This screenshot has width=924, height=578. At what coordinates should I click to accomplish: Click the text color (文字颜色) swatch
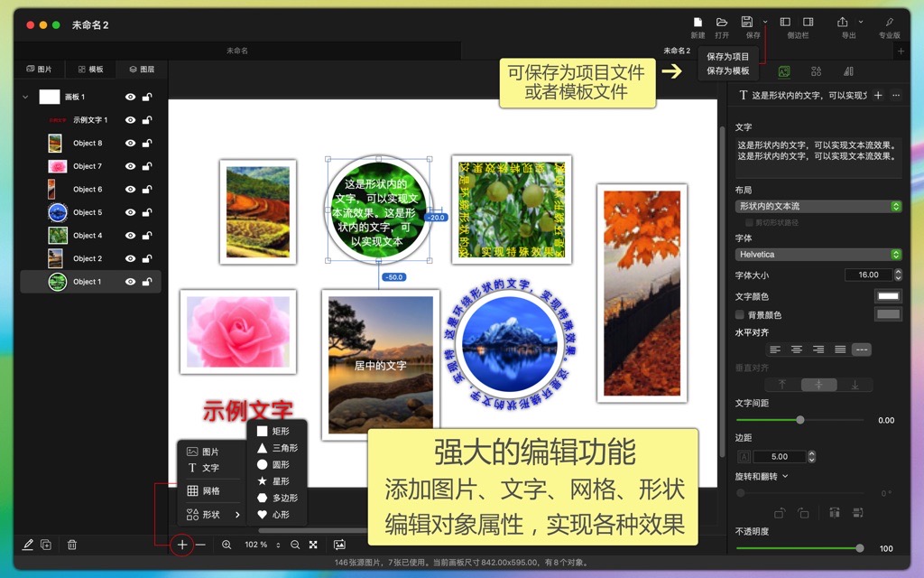[888, 296]
